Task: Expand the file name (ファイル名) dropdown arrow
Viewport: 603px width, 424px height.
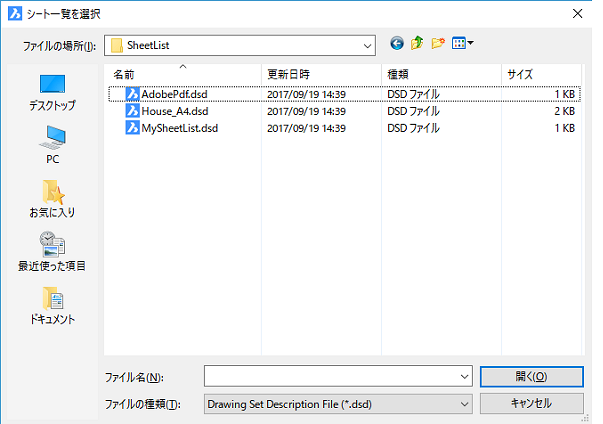Action: [465, 376]
